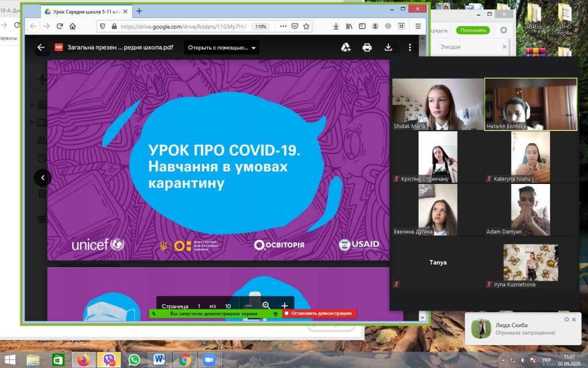Reload the page in Firefox
Viewport: 588px width, 368px height.
60,26
